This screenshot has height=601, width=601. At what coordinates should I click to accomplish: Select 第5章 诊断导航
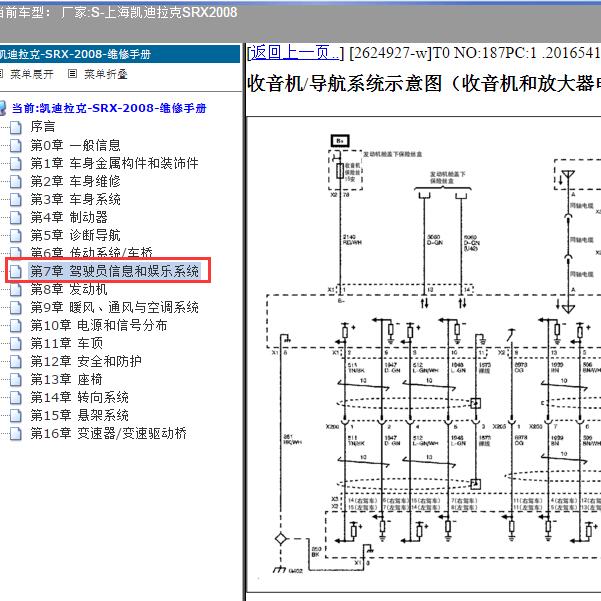coord(76,235)
